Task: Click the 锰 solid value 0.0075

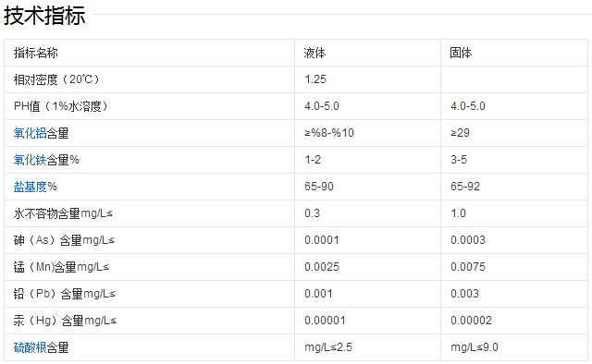Action: click(x=468, y=267)
